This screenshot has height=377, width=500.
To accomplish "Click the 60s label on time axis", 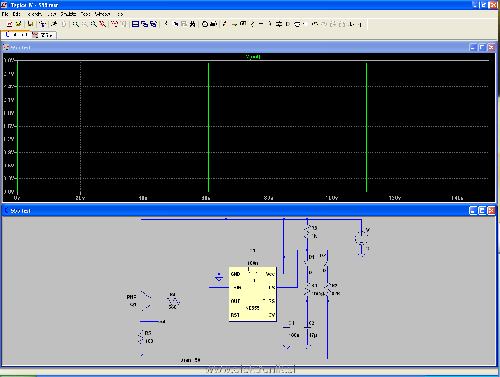I will [x=206, y=198].
